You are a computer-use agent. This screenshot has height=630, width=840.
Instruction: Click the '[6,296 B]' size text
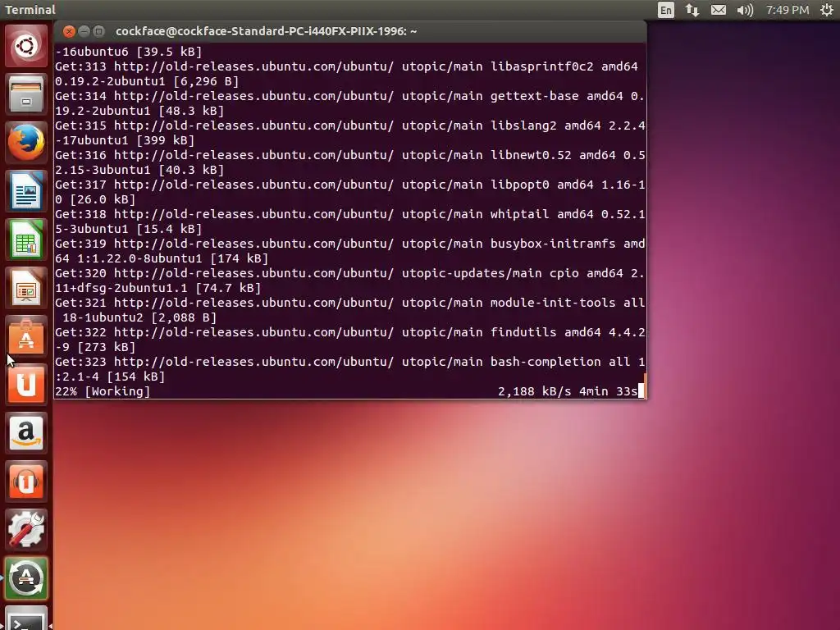click(206, 81)
